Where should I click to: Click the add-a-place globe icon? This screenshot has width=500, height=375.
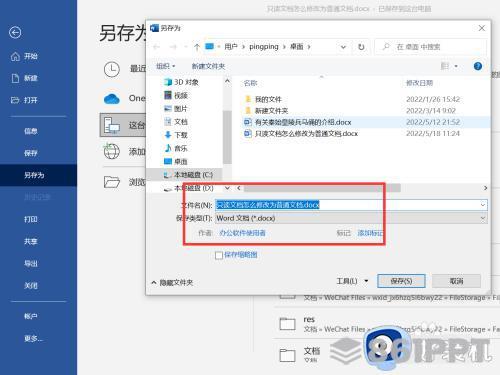112,152
